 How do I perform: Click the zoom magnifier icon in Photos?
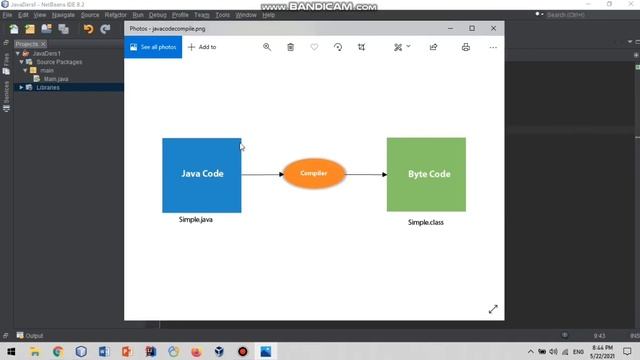[267, 47]
